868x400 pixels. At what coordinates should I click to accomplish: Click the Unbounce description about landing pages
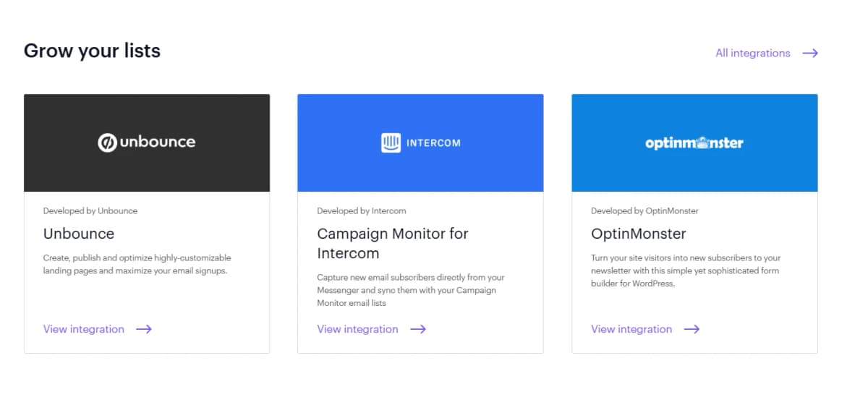click(137, 264)
